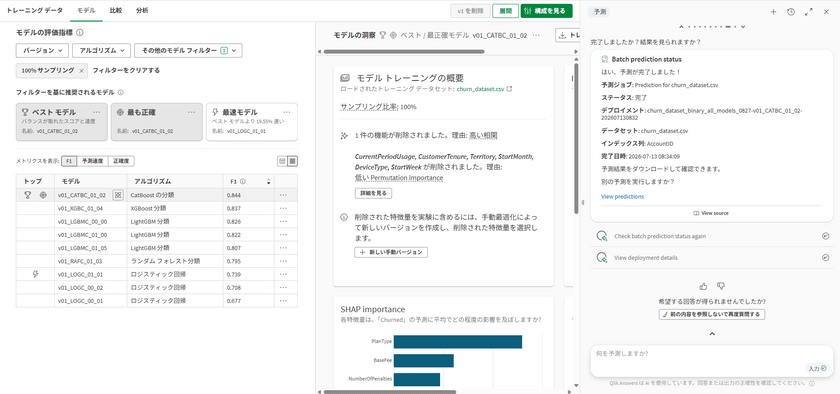
Task: Click v1 を削除 button
Action: coord(471,11)
